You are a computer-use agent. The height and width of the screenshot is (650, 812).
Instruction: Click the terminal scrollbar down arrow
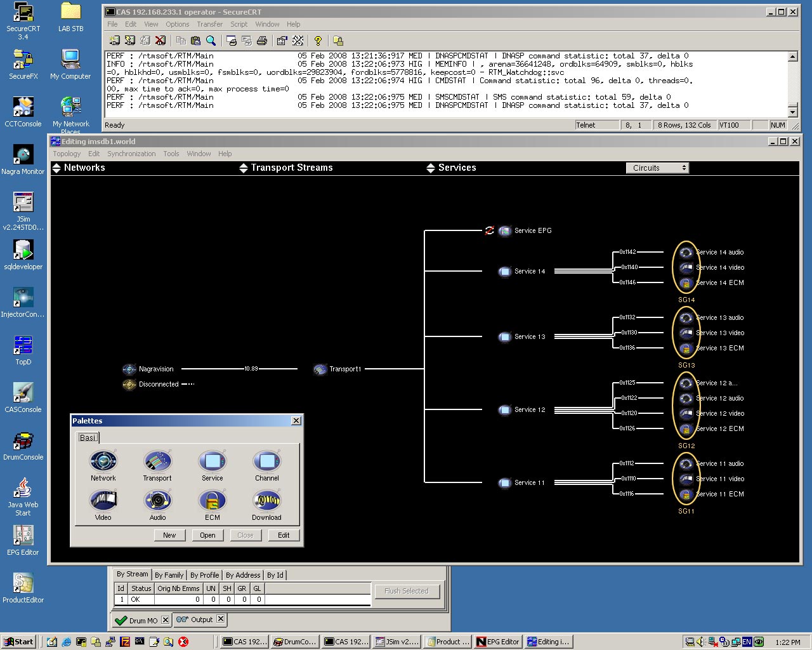tap(792, 112)
